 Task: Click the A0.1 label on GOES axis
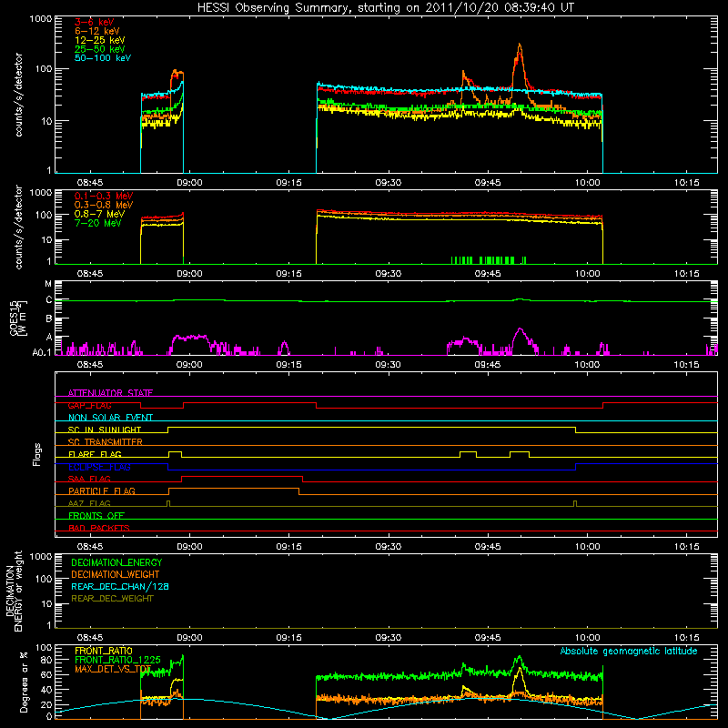[x=42, y=353]
